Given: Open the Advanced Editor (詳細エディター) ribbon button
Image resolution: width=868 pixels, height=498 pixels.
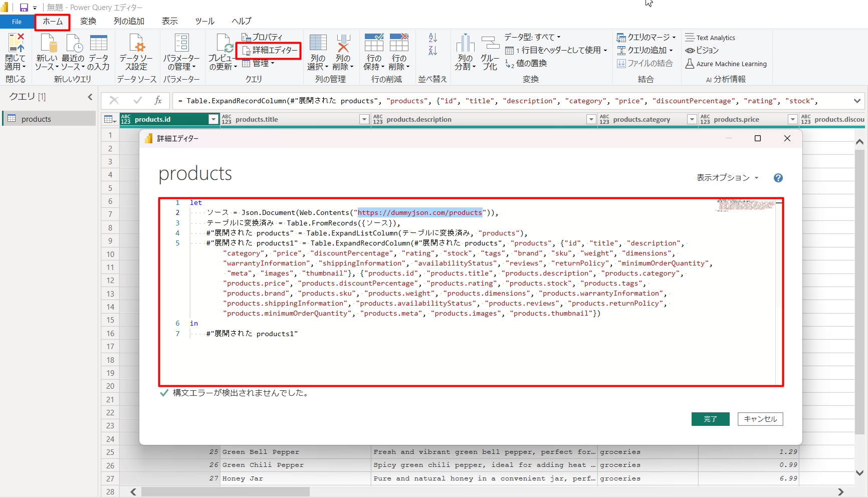Looking at the screenshot, I should click(x=270, y=50).
